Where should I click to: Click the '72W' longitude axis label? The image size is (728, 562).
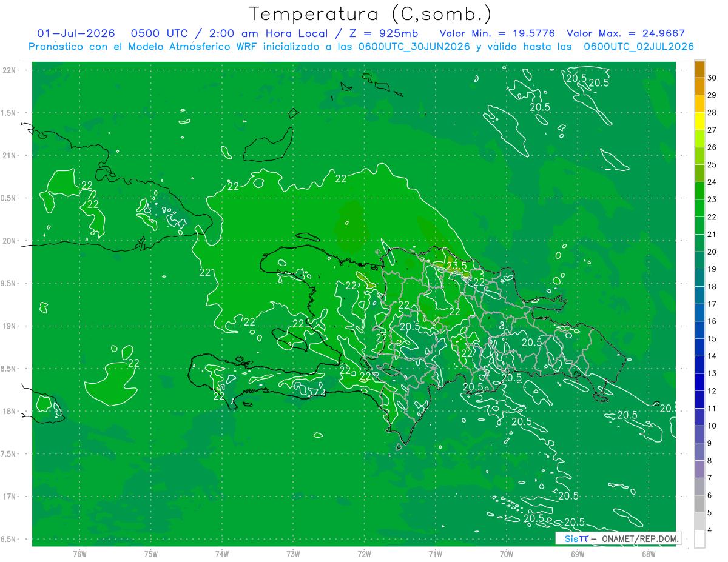[x=364, y=554]
